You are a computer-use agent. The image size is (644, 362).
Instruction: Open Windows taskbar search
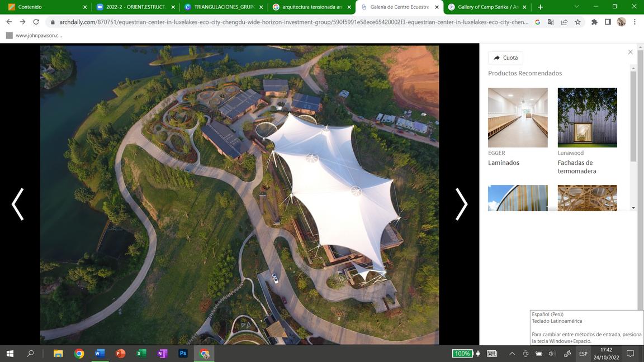click(x=30, y=354)
